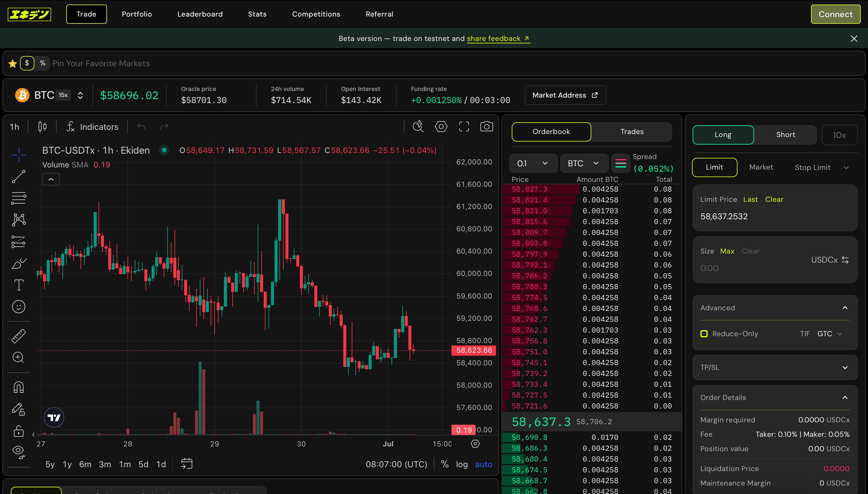Screen dimensions: 868x494
Task: Open the Fibonacci retracement tool
Action: coord(19,198)
